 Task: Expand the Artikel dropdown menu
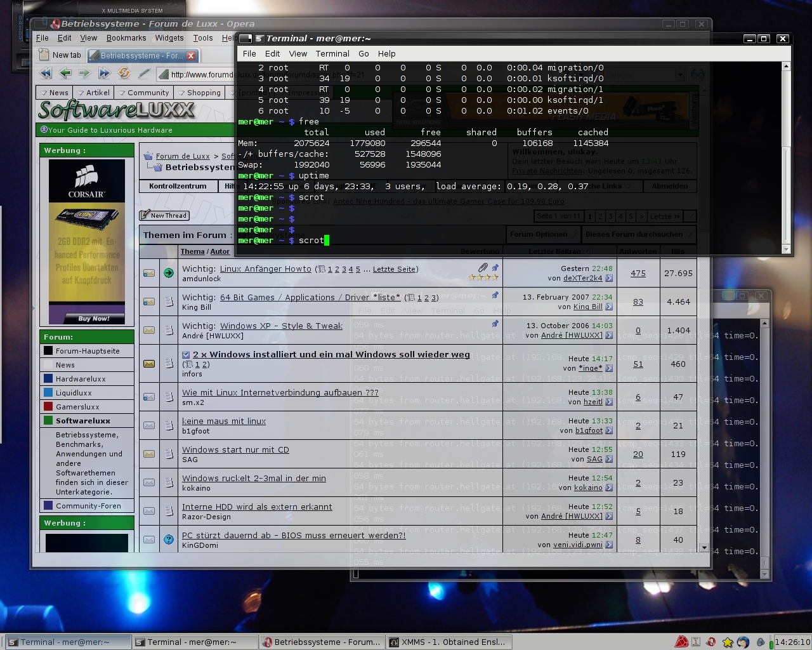93,93
